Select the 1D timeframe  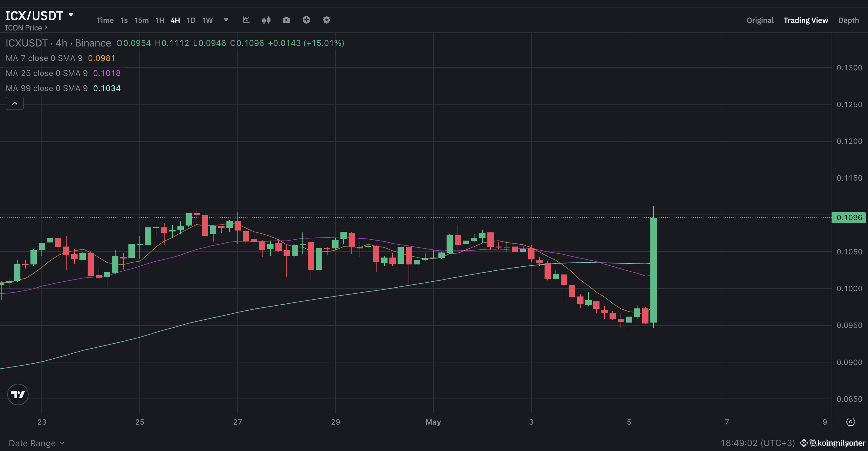pos(191,20)
